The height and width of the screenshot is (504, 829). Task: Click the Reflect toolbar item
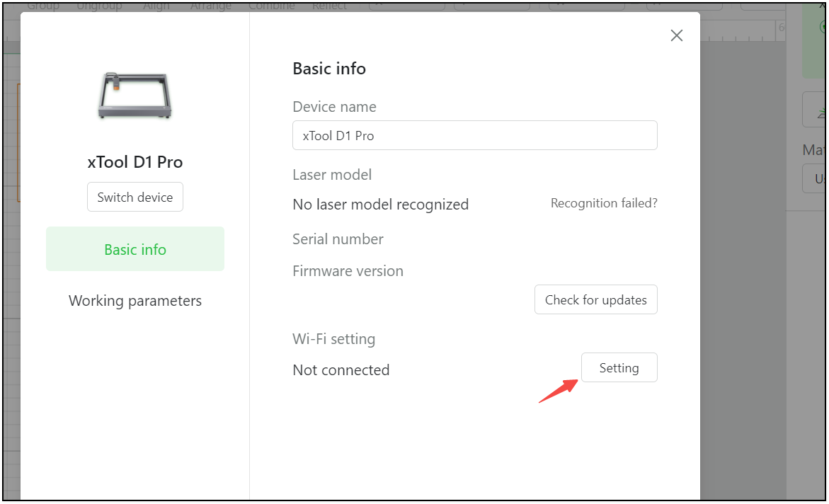coord(329,6)
